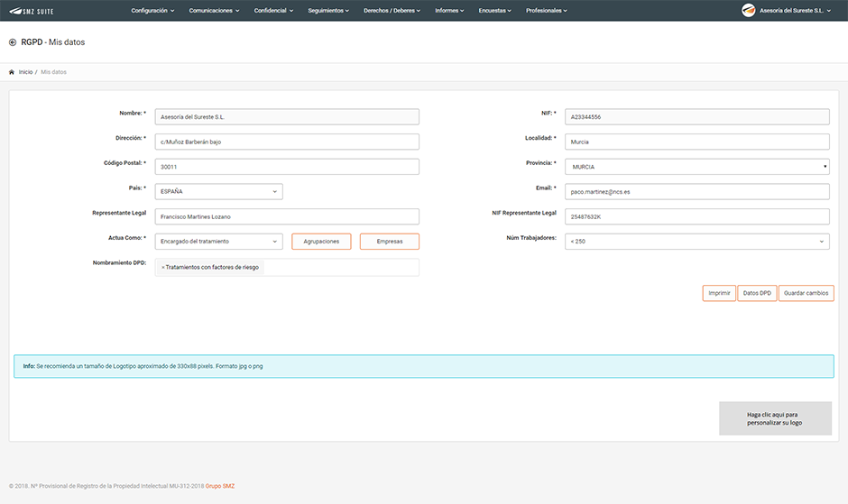Open the Comunicaciones menu
This screenshot has height=504, width=848.
click(214, 10)
